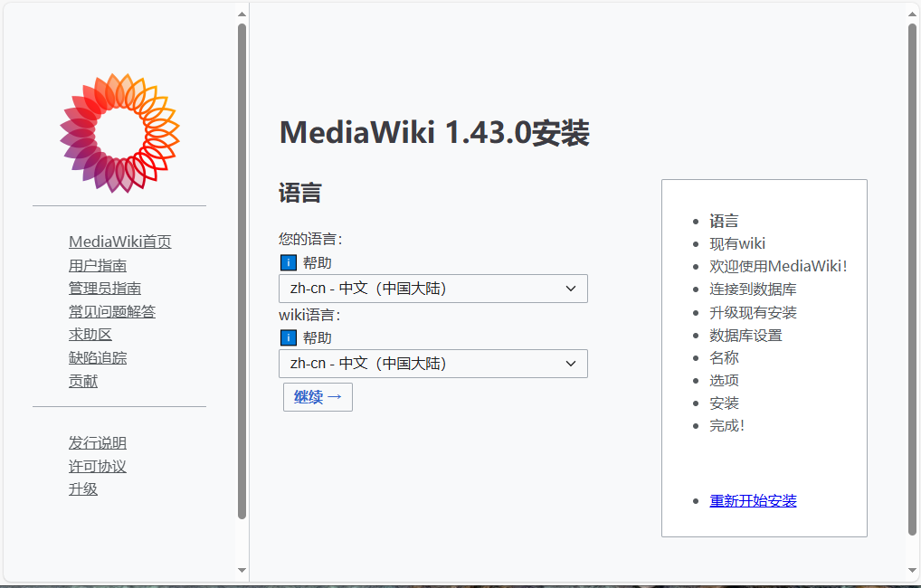Click the info icon under wiki语言

[289, 337]
